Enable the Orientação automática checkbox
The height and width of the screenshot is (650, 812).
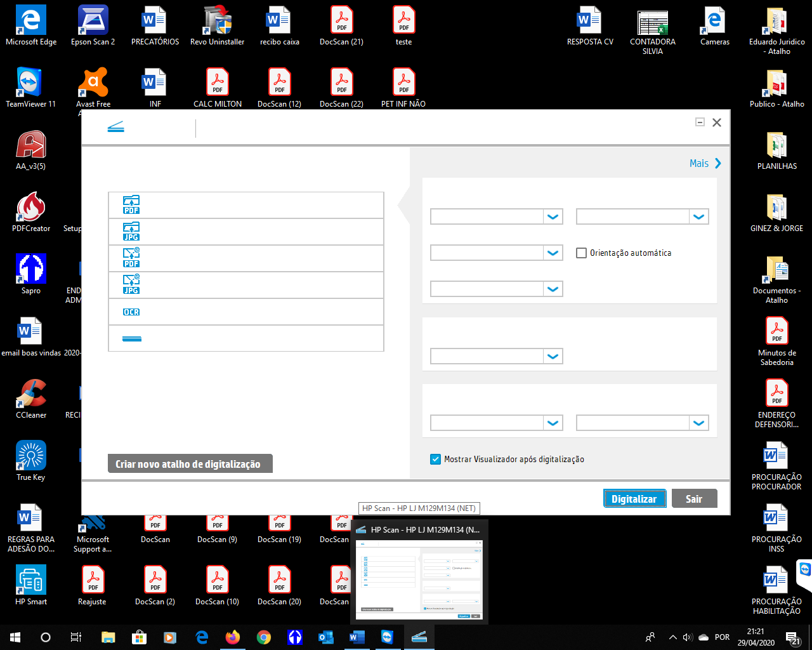coord(581,253)
